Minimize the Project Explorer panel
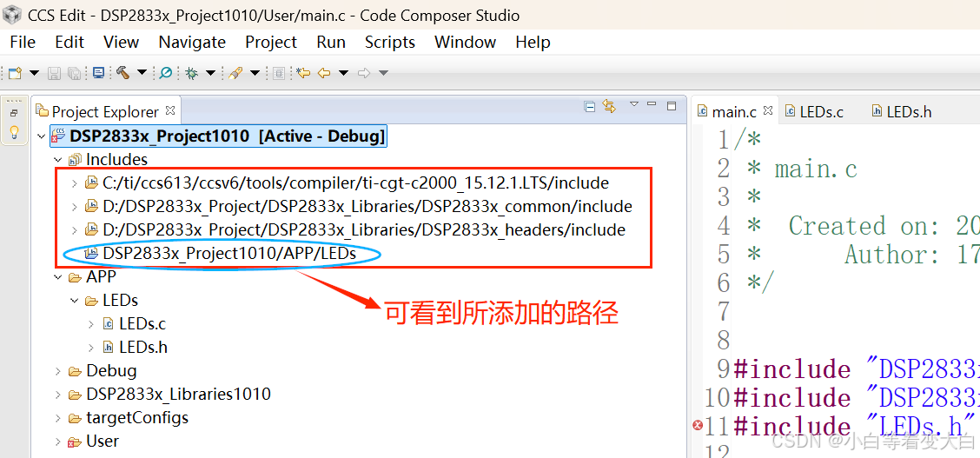 click(x=652, y=103)
